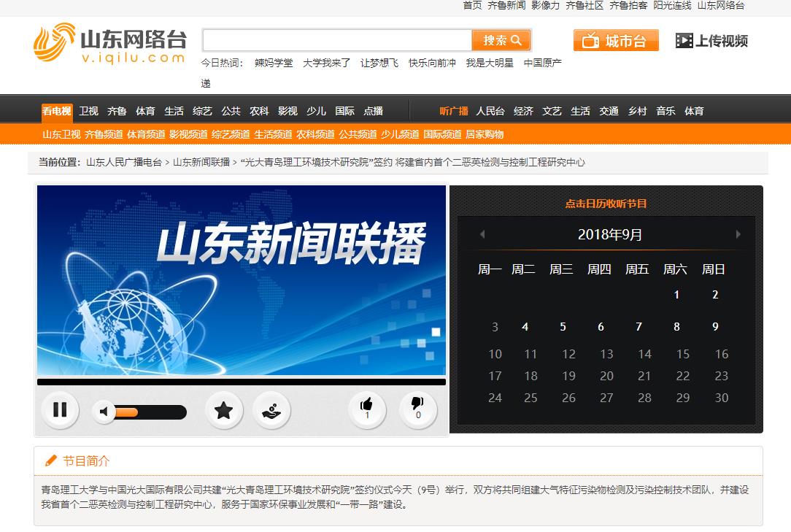This screenshot has height=532, width=791.
Task: Click 2018年9月 calendar heading
Action: (x=610, y=235)
